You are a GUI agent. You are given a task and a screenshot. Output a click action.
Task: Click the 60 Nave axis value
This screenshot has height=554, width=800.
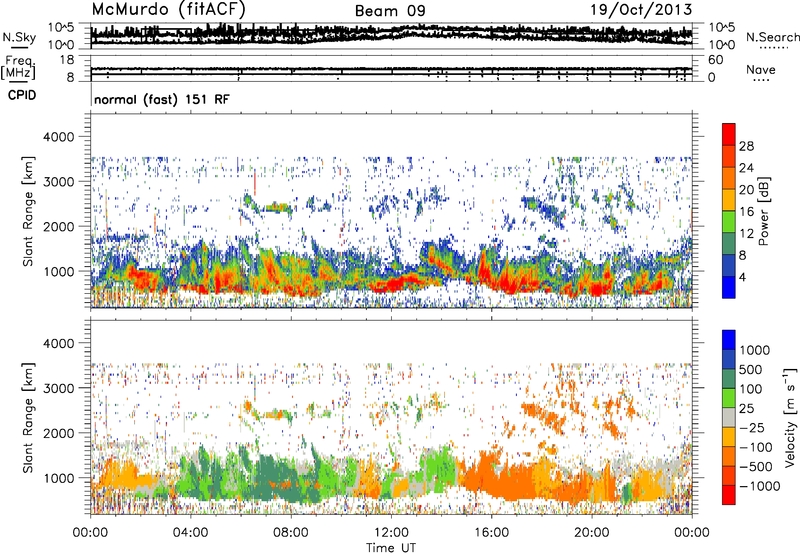715,60
